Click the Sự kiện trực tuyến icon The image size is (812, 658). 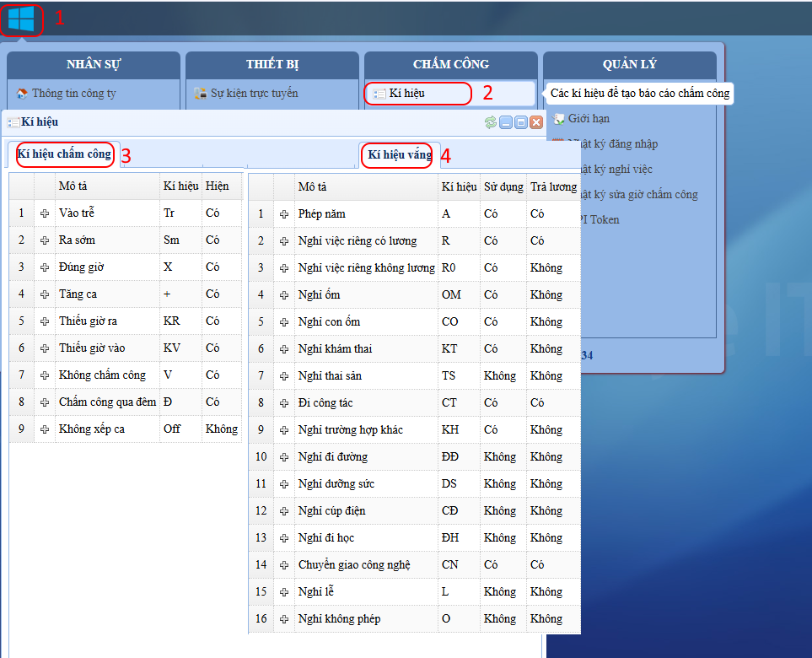pos(201,94)
